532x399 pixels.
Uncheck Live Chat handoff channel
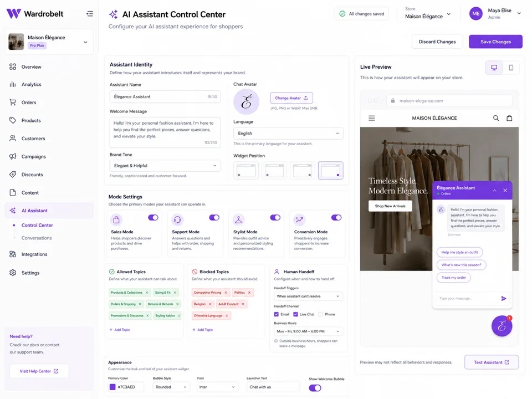point(295,314)
